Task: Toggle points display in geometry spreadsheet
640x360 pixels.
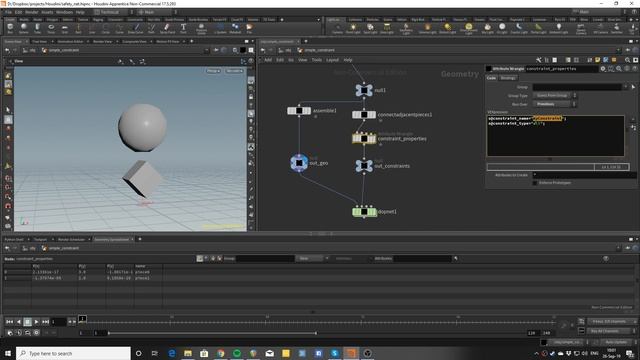Action: click(x=200, y=258)
